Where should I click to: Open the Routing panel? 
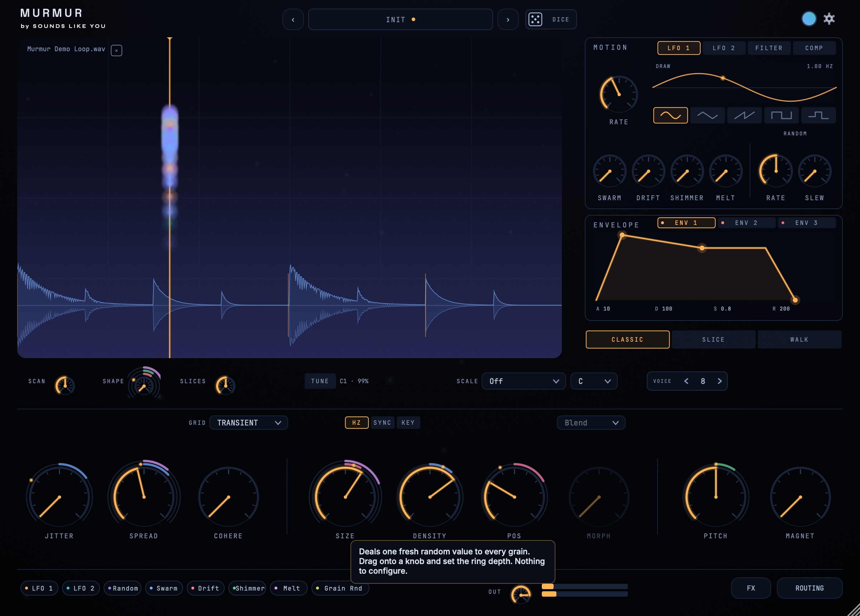pyautogui.click(x=809, y=588)
